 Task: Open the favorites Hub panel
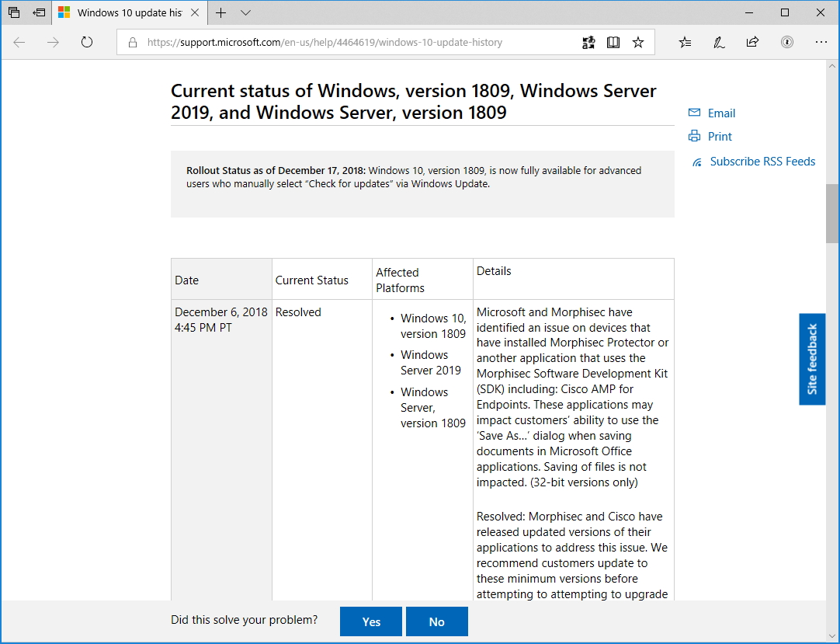pos(684,42)
